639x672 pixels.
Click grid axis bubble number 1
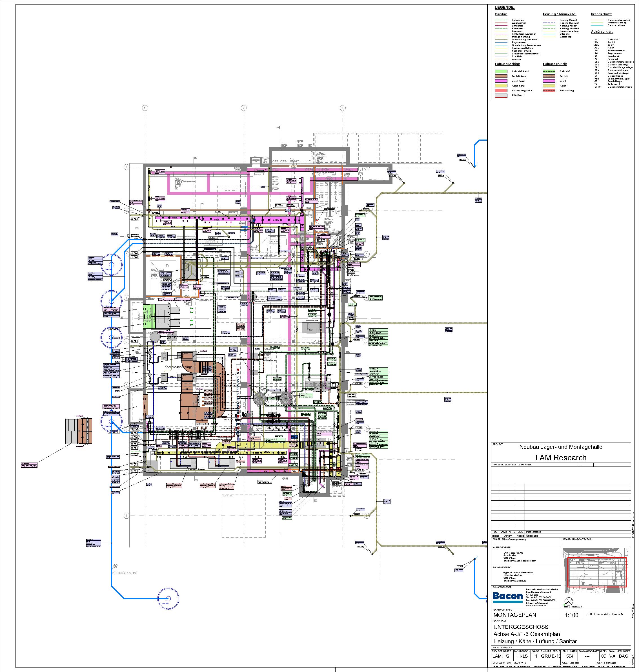point(145,108)
